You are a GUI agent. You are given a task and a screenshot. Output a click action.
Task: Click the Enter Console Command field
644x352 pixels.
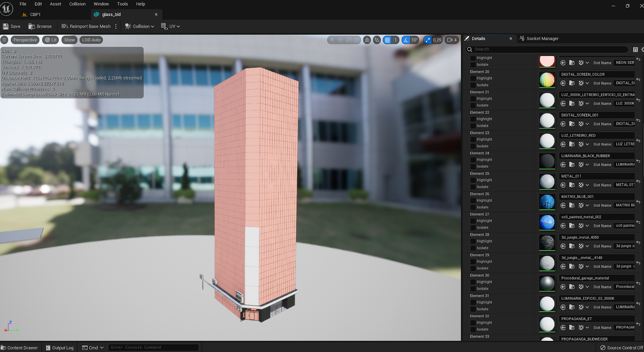tap(153, 347)
